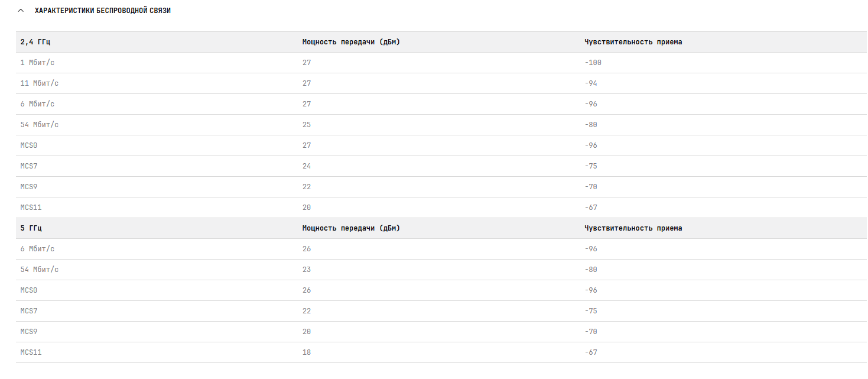The width and height of the screenshot is (868, 379).
Task: Select the -67 value in last row
Action: tap(591, 352)
